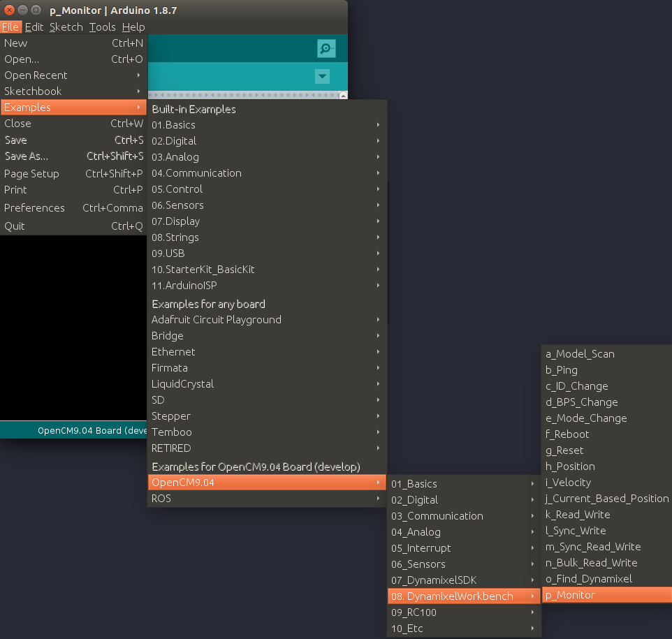
Task: Load the p_Monitor example
Action: (607, 595)
